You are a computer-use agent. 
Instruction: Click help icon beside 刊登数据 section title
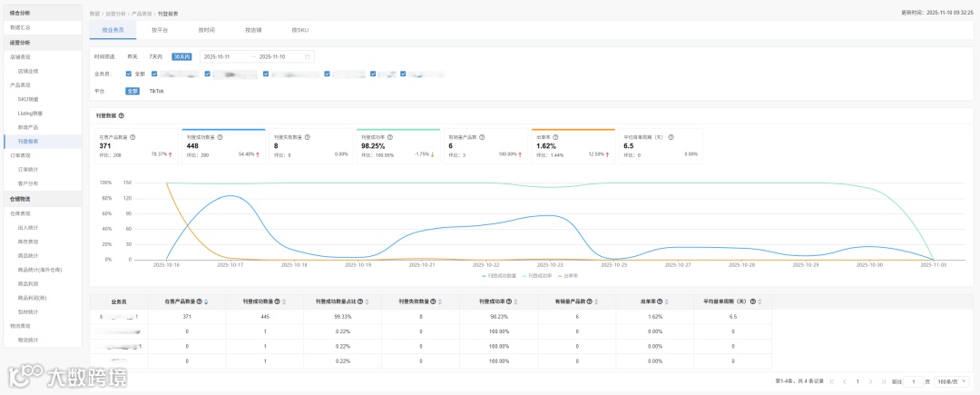click(122, 115)
